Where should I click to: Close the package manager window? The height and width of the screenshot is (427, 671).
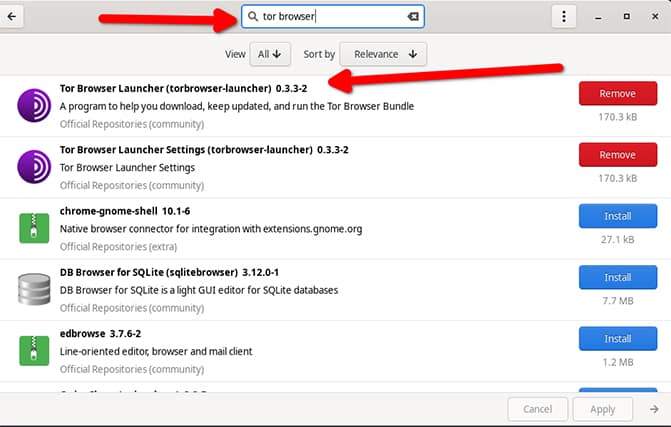(x=655, y=16)
